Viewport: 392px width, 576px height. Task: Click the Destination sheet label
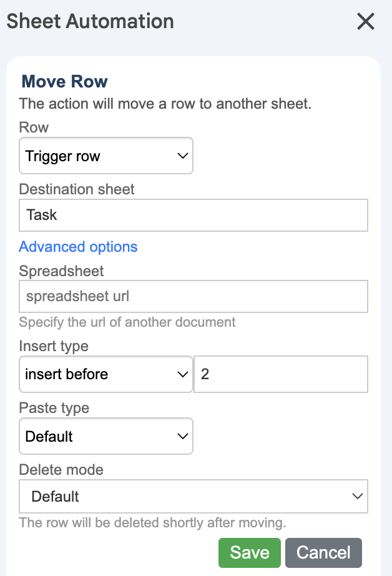tap(77, 189)
